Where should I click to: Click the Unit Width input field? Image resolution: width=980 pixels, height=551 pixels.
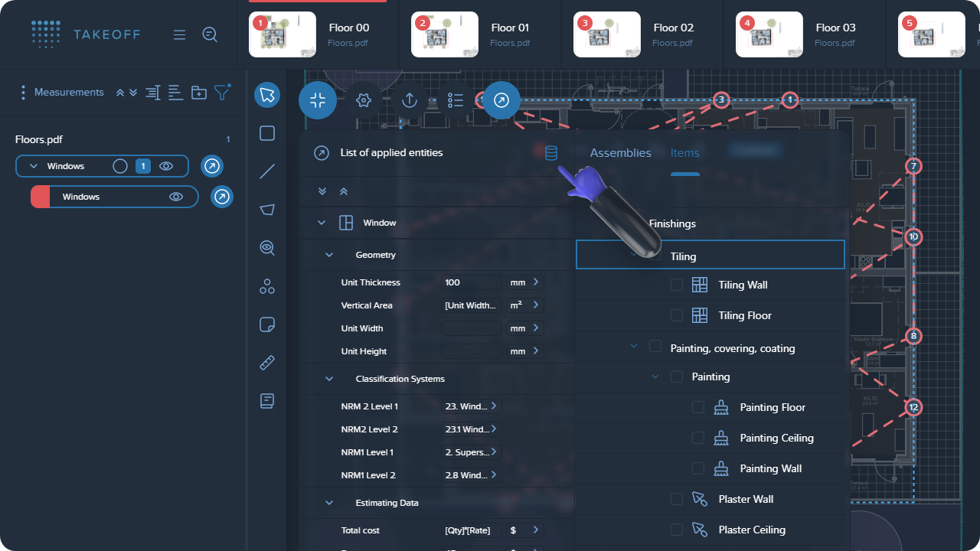pos(472,328)
